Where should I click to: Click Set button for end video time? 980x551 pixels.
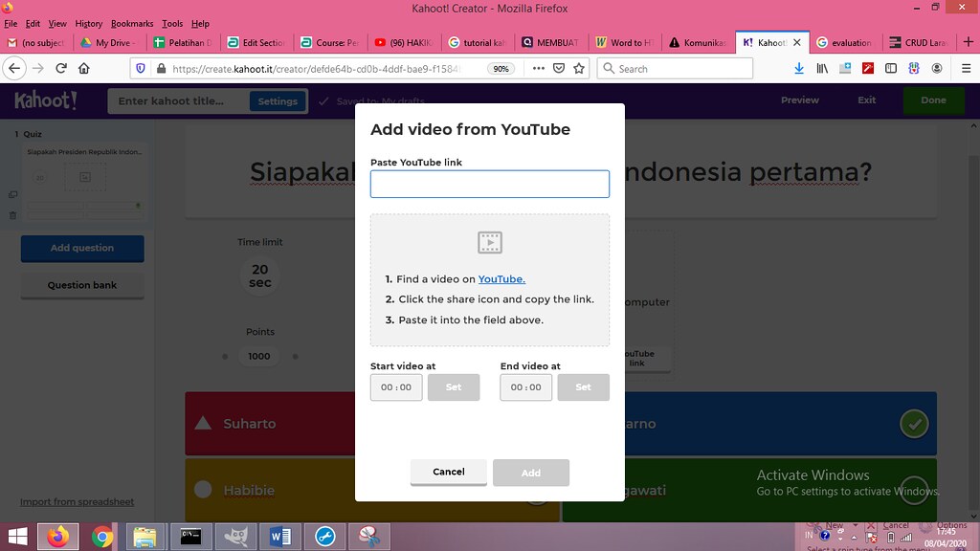tap(583, 387)
